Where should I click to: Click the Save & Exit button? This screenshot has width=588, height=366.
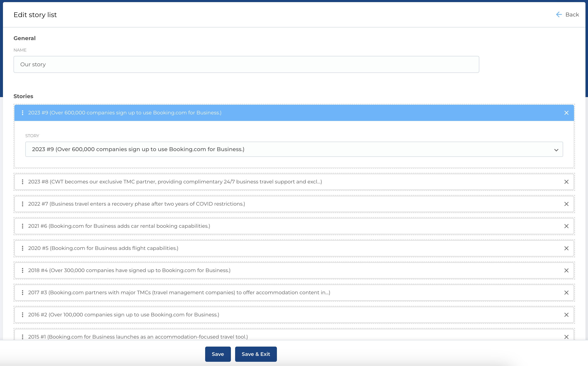click(256, 354)
